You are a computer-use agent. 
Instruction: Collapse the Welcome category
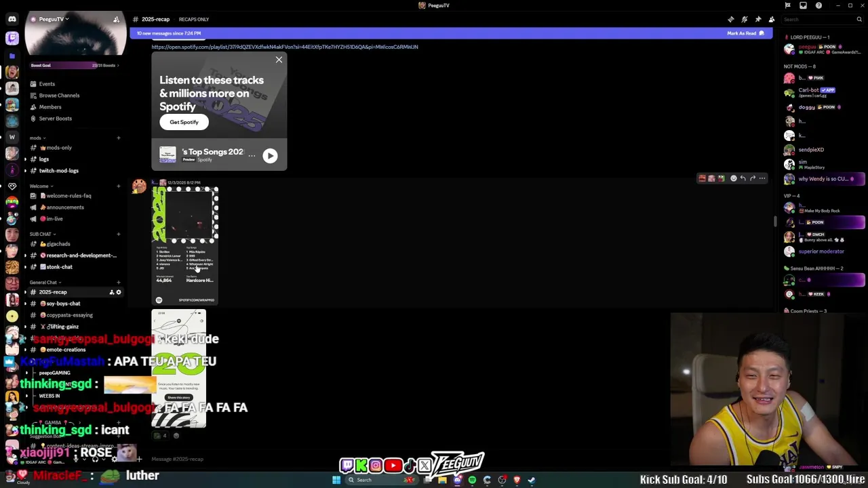[x=41, y=186]
